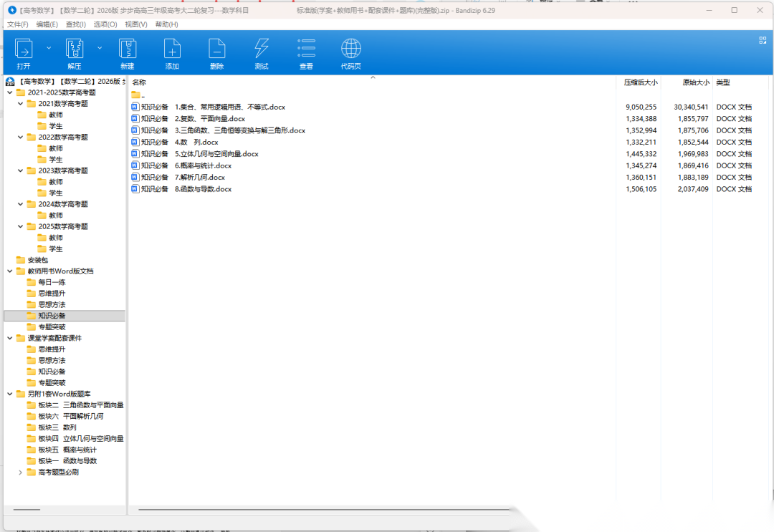
Task: Click the 代码页 (Code page) globe icon
Action: [350, 49]
